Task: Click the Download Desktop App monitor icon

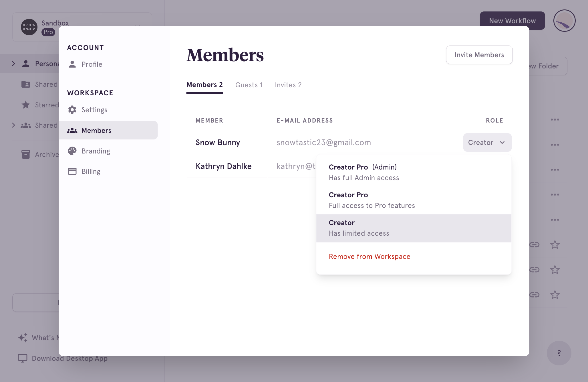Action: point(23,359)
